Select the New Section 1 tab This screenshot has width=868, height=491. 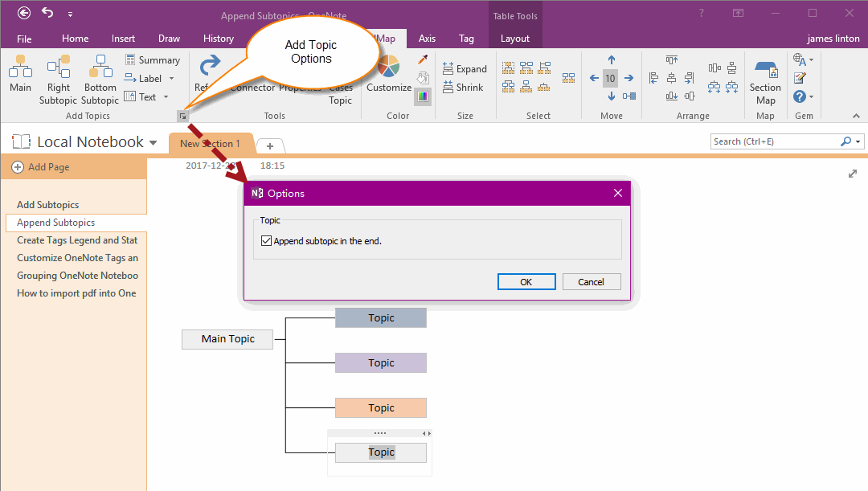pos(211,143)
